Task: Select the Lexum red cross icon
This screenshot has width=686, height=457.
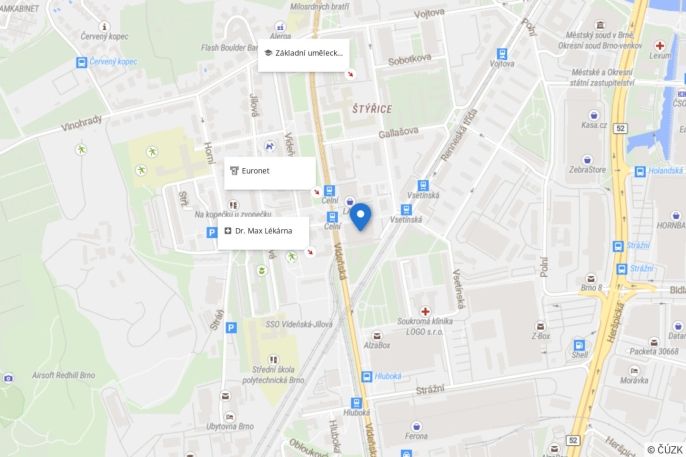Action: coord(660,45)
